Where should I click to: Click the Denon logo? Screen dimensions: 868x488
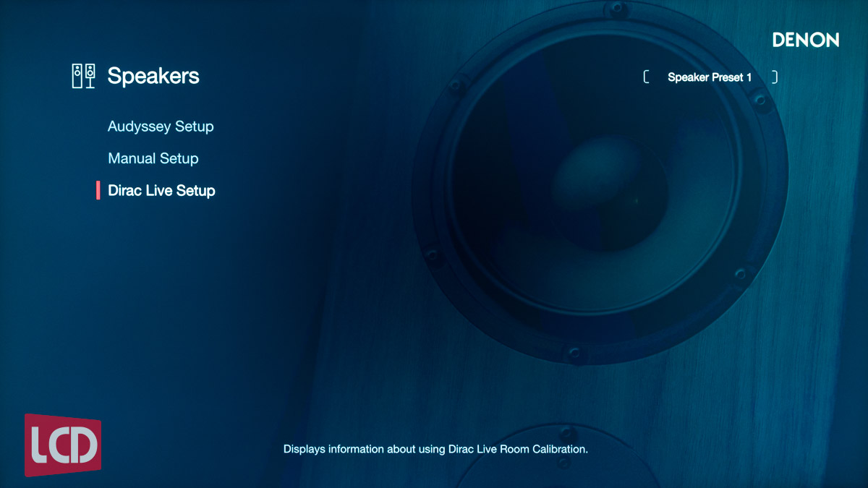[x=805, y=40]
